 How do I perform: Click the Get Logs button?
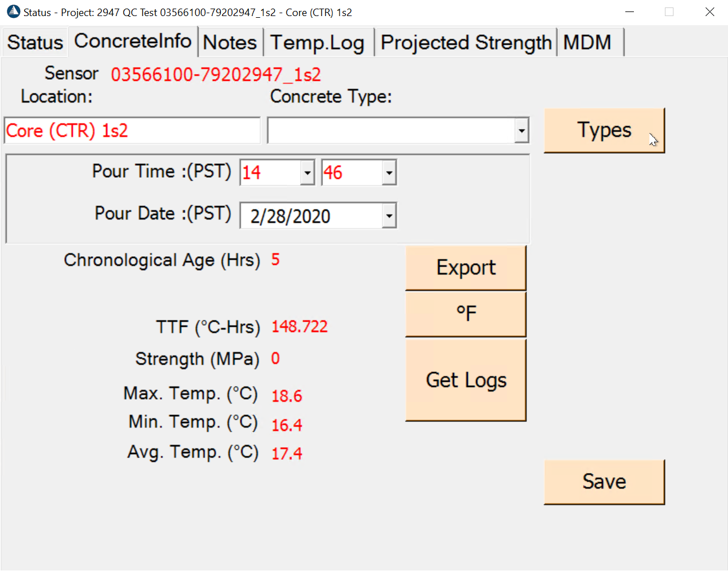click(x=466, y=380)
